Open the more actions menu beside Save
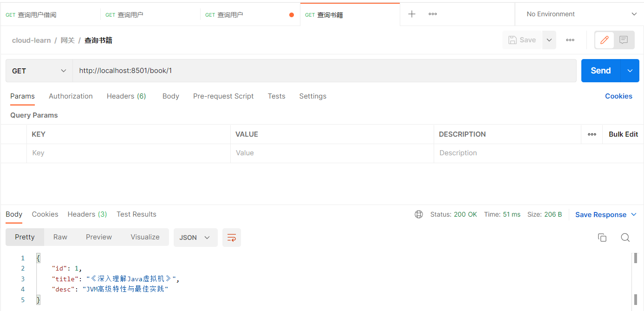644x311 pixels. pyautogui.click(x=570, y=40)
